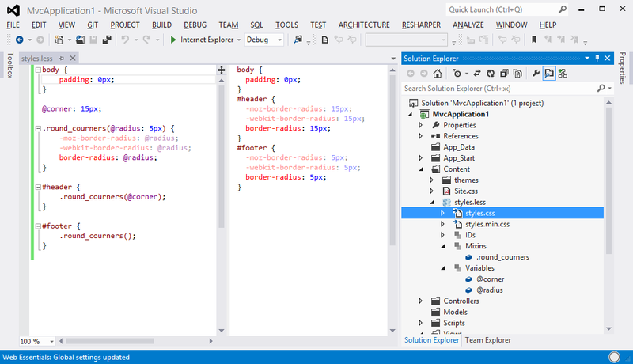Open the FILE menu
The width and height of the screenshot is (633, 364).
[13, 25]
